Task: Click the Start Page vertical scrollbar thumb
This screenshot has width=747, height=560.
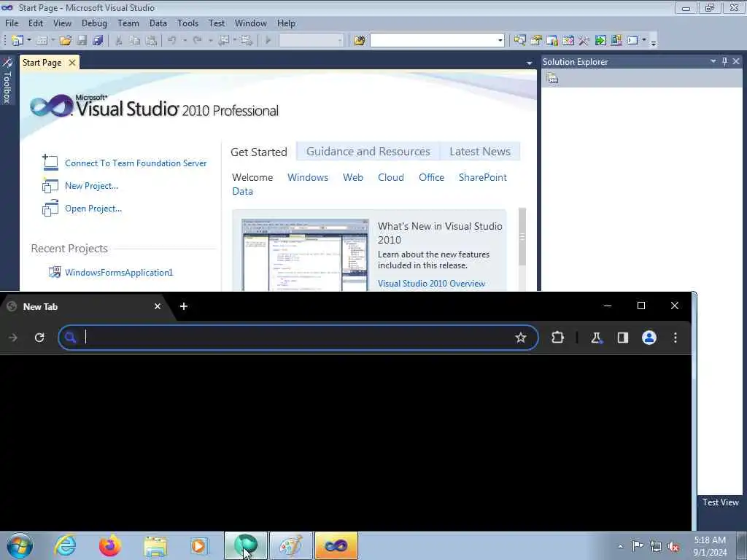Action: 522,237
